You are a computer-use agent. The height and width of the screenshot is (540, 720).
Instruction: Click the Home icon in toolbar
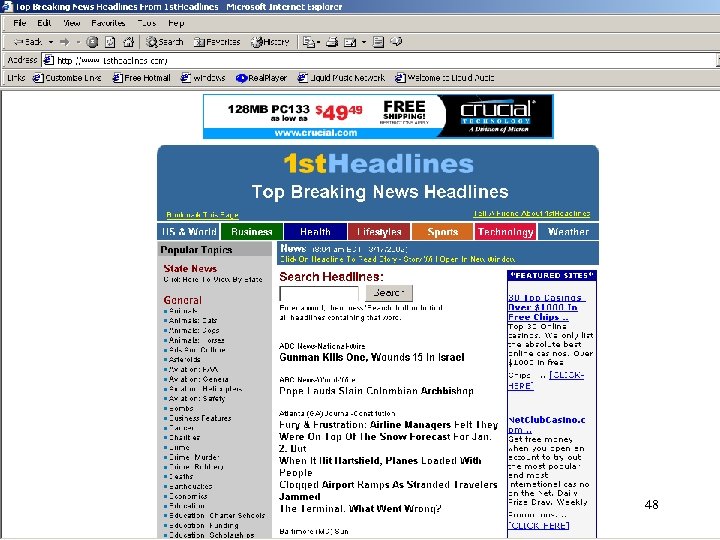click(x=129, y=42)
